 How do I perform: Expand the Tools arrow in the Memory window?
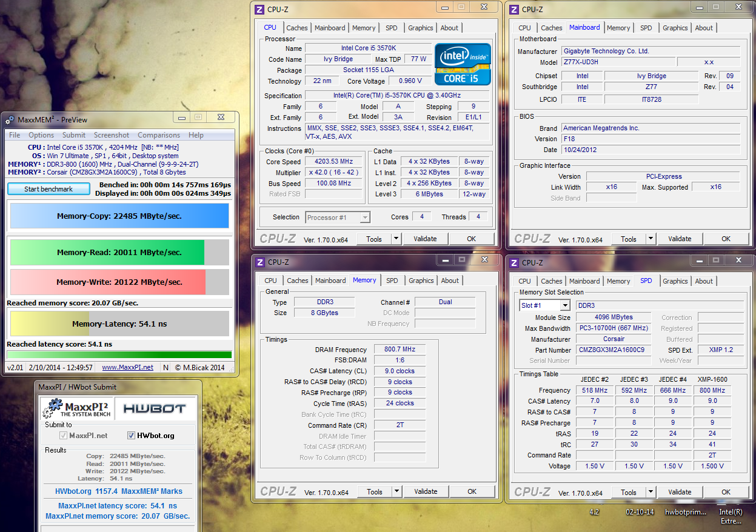pos(397,491)
